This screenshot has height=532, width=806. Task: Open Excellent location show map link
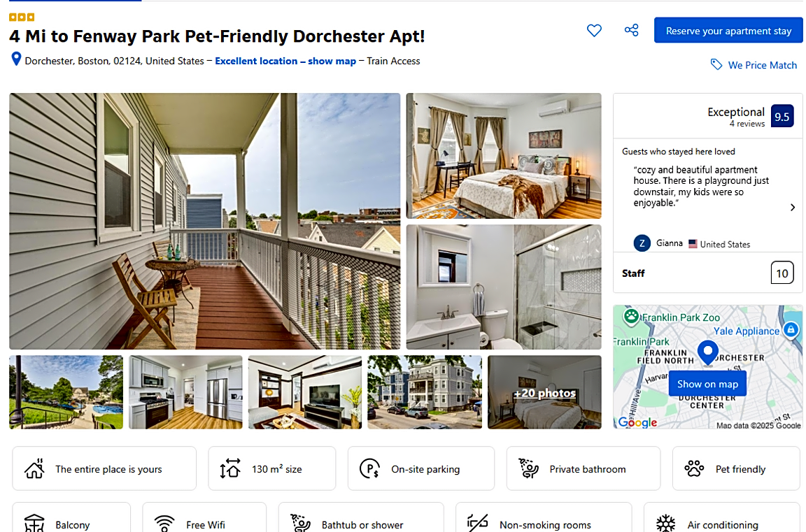[x=285, y=61]
